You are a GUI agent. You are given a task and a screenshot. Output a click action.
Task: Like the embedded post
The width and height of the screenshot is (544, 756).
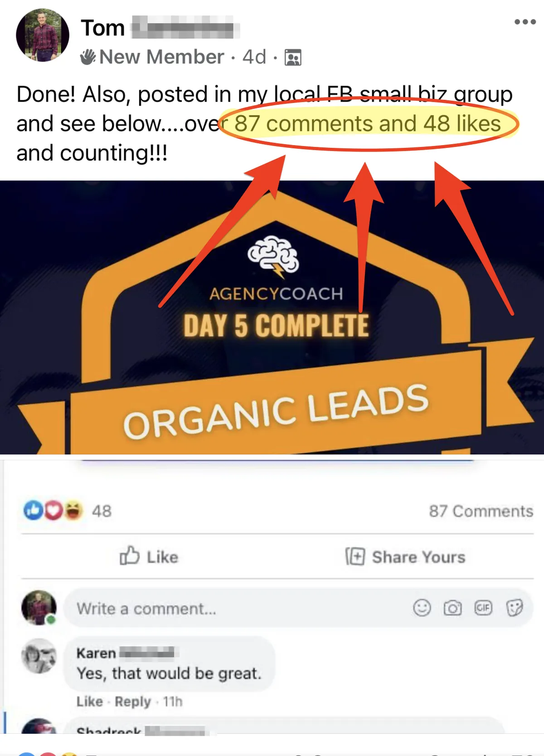149,556
